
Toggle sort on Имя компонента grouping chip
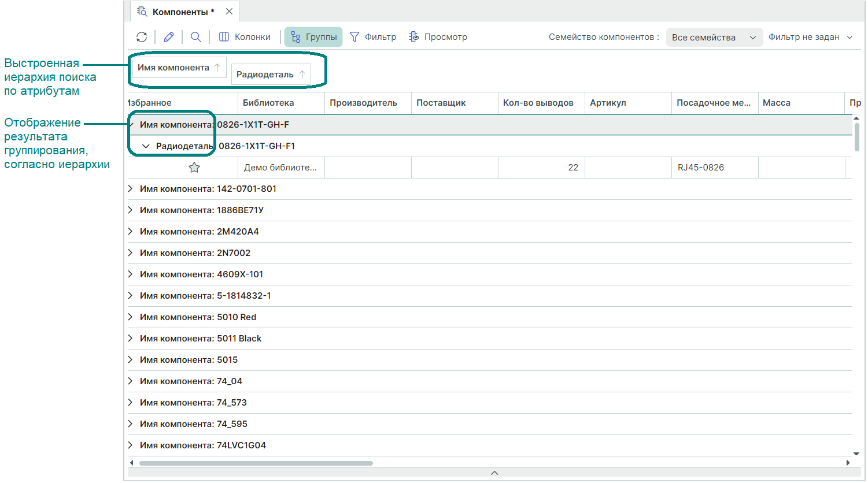point(217,68)
